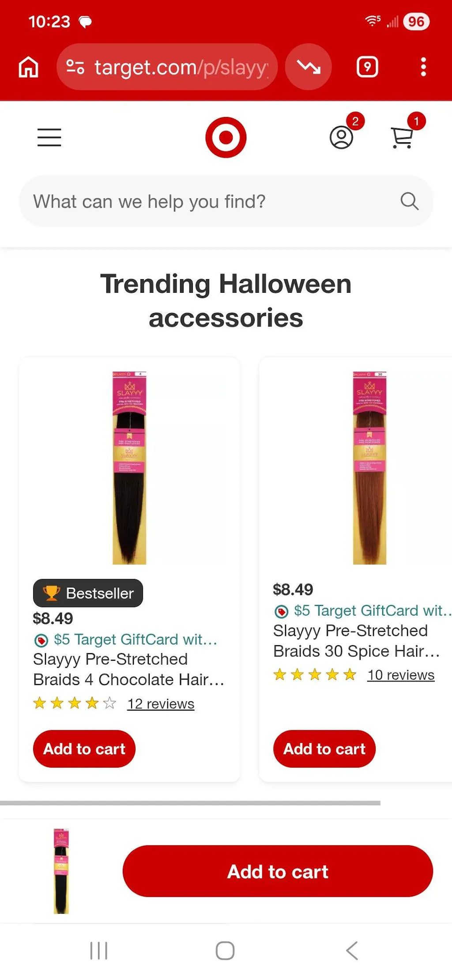Tap the browser home icon
Image resolution: width=452 pixels, height=980 pixels.
28,67
